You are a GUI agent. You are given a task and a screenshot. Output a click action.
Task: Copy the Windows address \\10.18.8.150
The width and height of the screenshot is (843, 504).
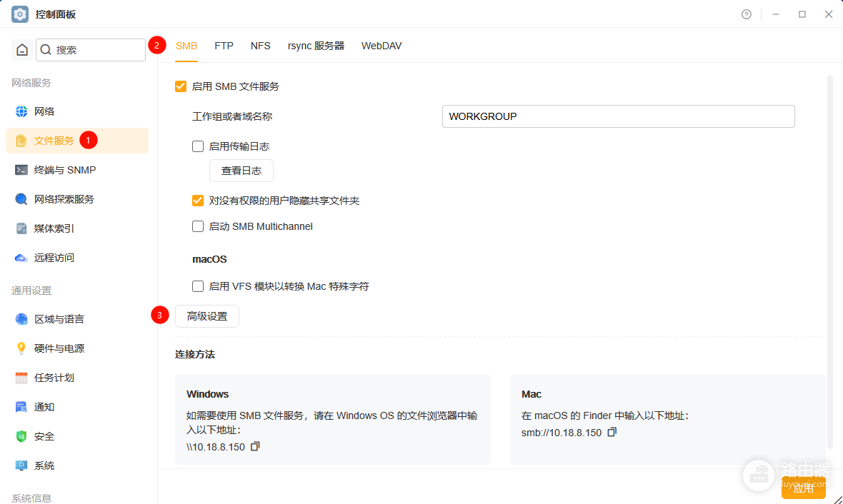point(255,446)
